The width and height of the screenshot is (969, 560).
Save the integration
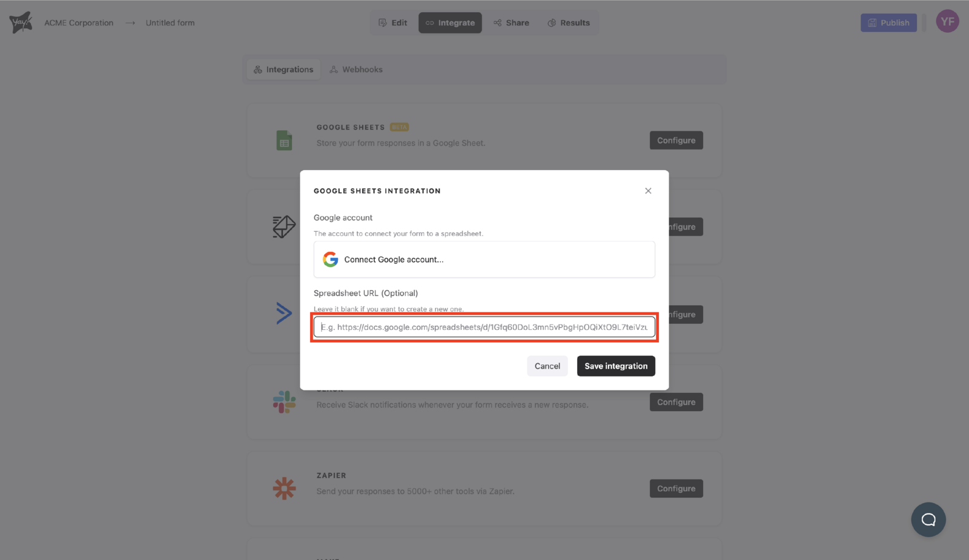click(615, 366)
